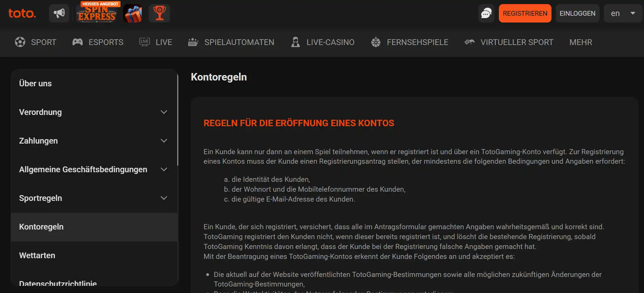Screen dimensions: 644x293
Task: Expand the Verordnung chevron
Action: (164, 112)
